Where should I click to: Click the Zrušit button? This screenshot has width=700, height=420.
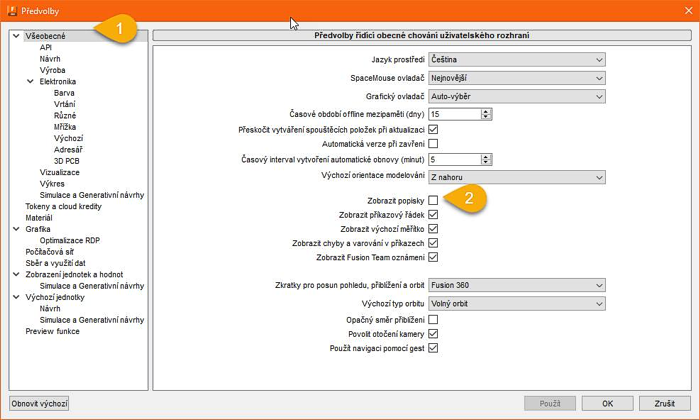[x=664, y=403]
